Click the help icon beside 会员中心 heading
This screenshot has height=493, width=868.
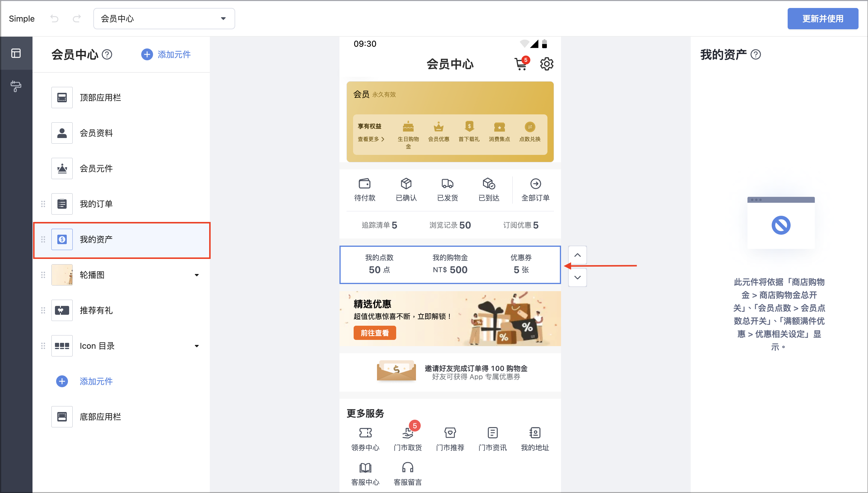107,54
